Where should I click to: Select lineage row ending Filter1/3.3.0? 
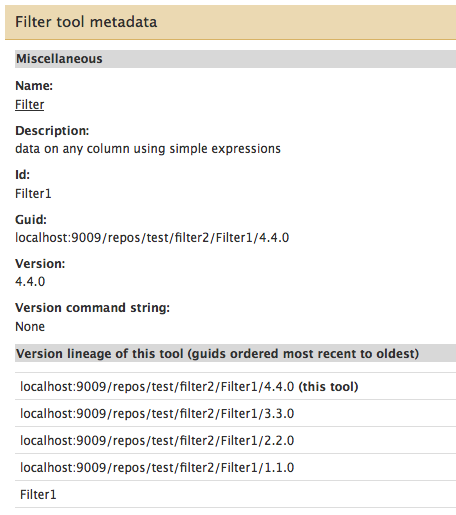tap(235, 413)
